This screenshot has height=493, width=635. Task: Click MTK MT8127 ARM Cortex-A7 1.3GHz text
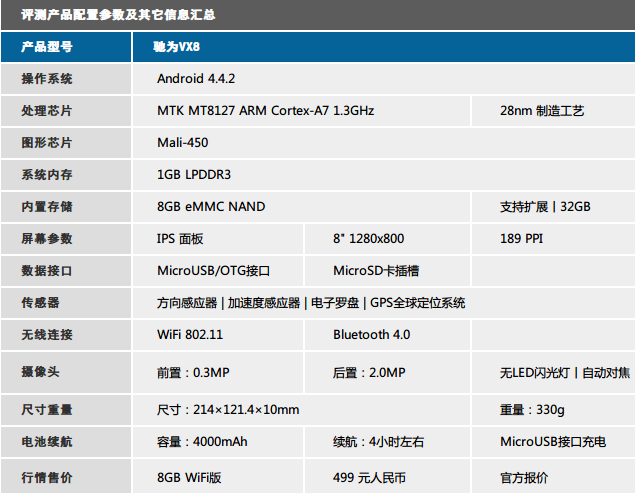pyautogui.click(x=266, y=111)
